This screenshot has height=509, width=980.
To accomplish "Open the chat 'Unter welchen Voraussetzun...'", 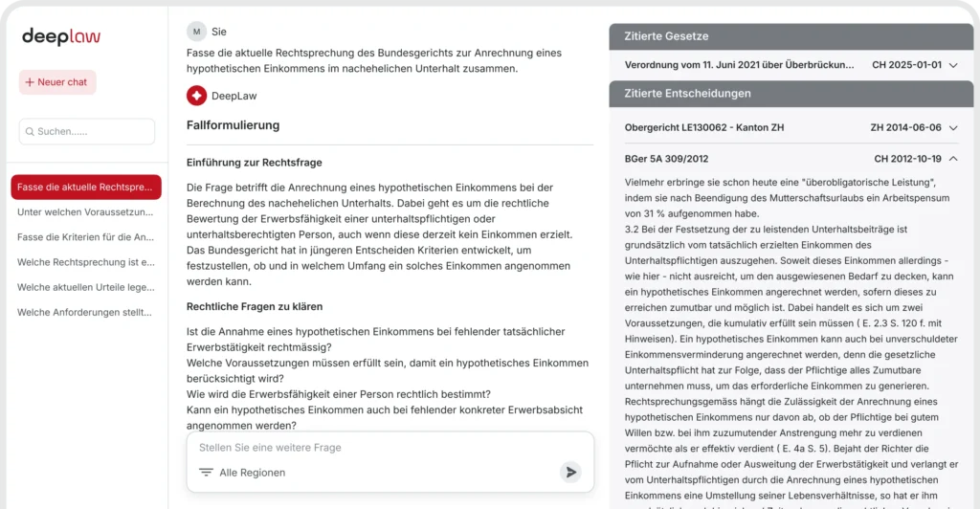I will pos(86,212).
